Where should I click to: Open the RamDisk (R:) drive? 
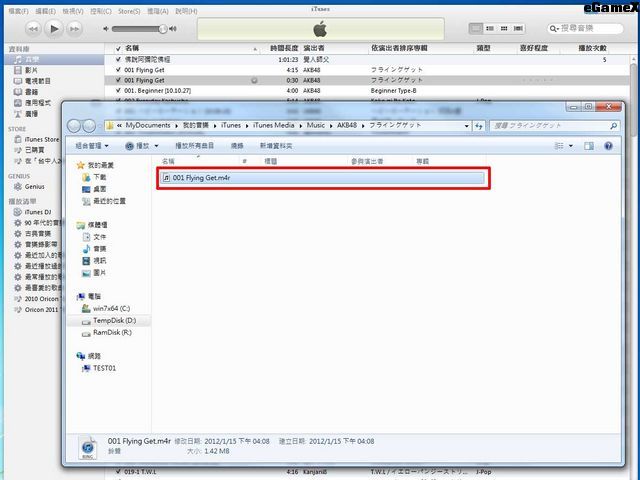coord(107,333)
